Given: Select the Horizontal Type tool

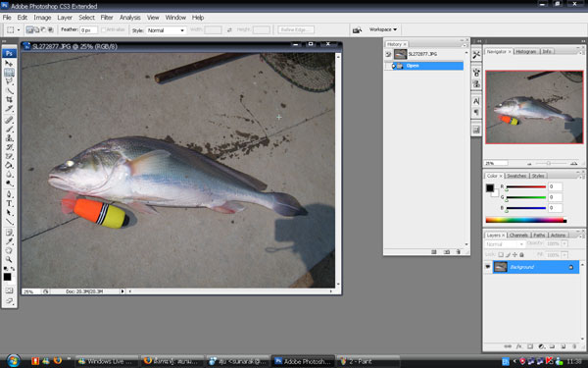Looking at the screenshot, I should [x=9, y=203].
